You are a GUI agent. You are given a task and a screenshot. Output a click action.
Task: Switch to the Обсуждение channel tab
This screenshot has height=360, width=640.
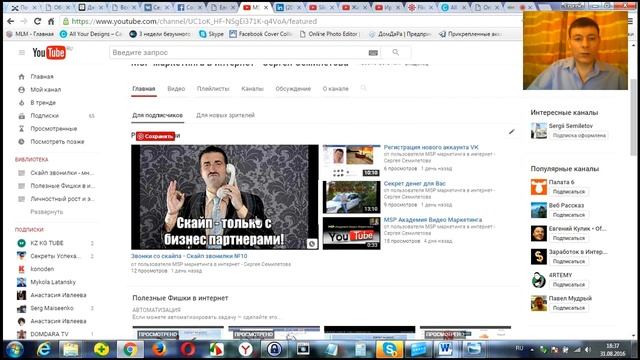tap(293, 89)
